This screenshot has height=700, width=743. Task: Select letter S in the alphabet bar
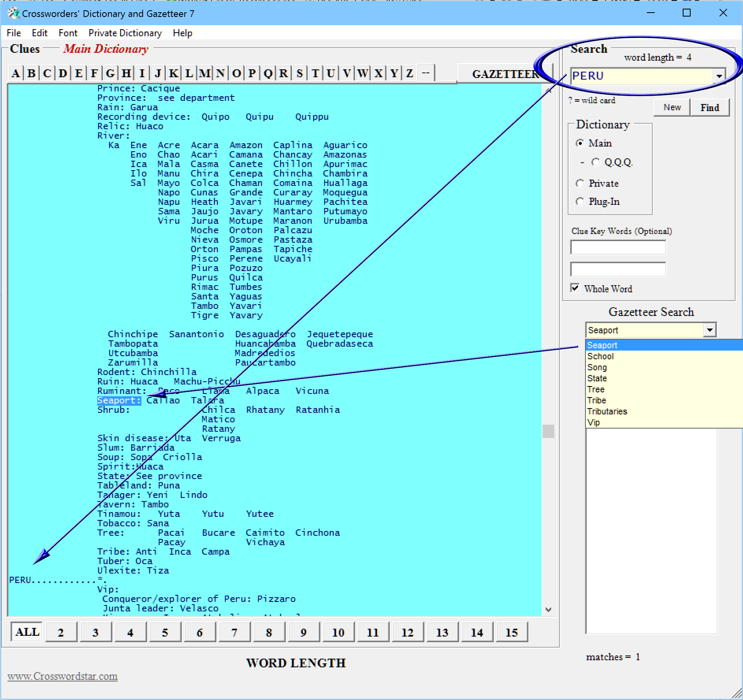coord(299,73)
